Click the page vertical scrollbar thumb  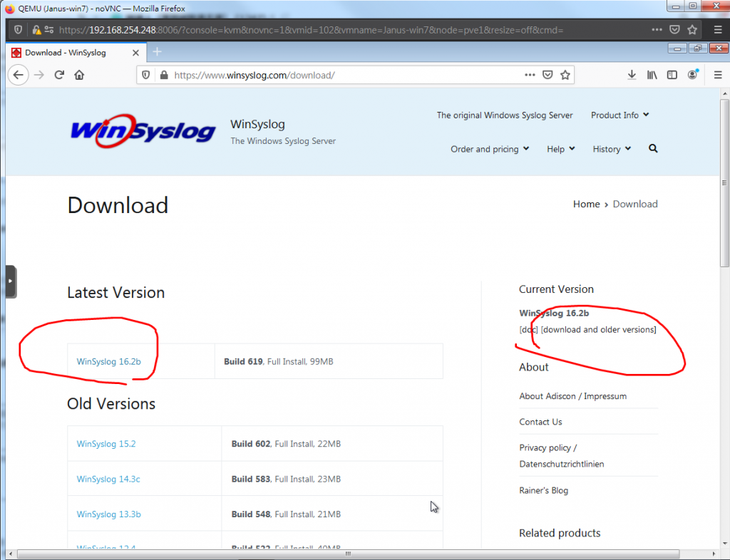pyautogui.click(x=724, y=182)
